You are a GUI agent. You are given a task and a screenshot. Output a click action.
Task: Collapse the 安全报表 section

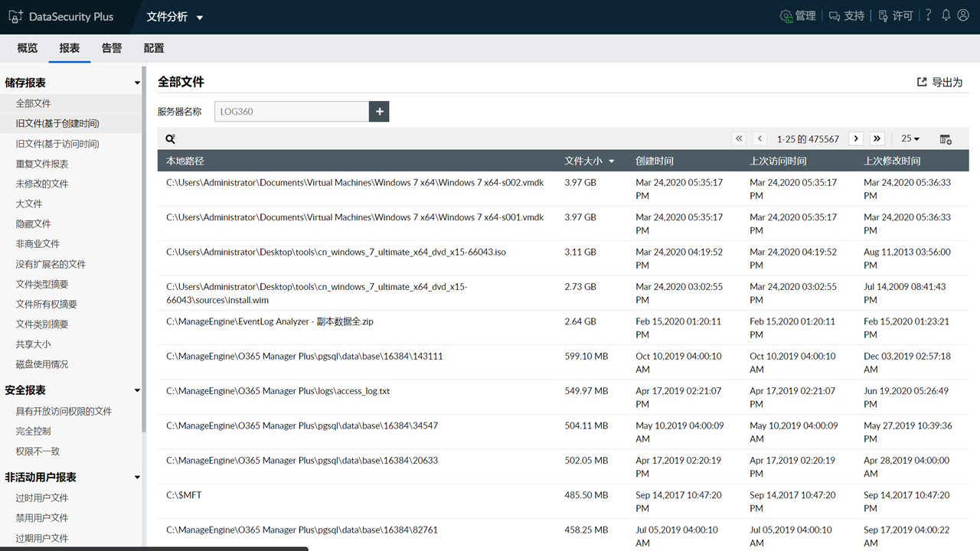point(136,390)
